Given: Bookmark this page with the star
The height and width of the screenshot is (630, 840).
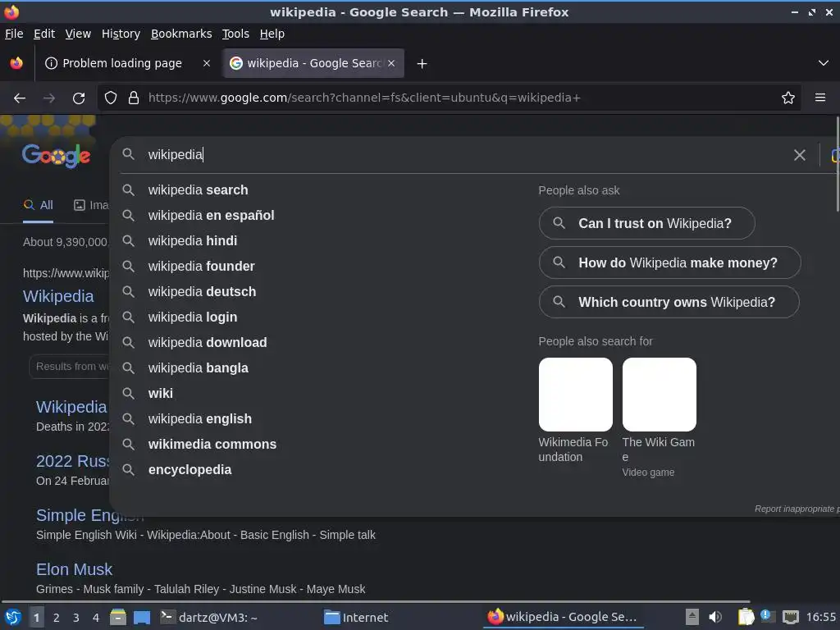Looking at the screenshot, I should (x=788, y=98).
